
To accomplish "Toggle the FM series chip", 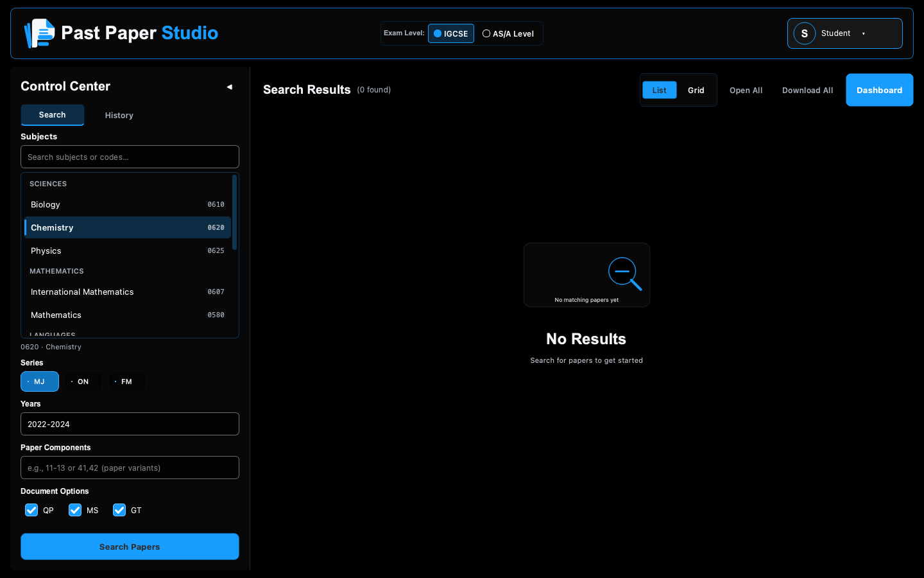I will (x=126, y=381).
